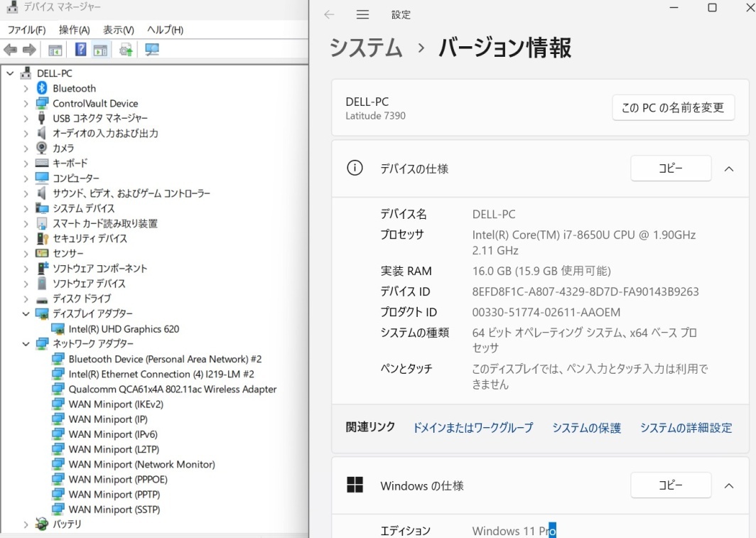This screenshot has height=538, width=756.
Task: Click the product ID value 00330-51774-02611-AAOEM
Action: (546, 313)
